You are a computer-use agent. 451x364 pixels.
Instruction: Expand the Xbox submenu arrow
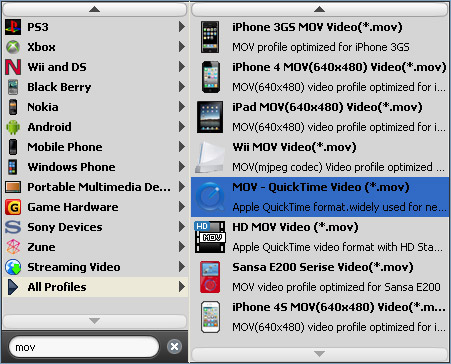[182, 47]
